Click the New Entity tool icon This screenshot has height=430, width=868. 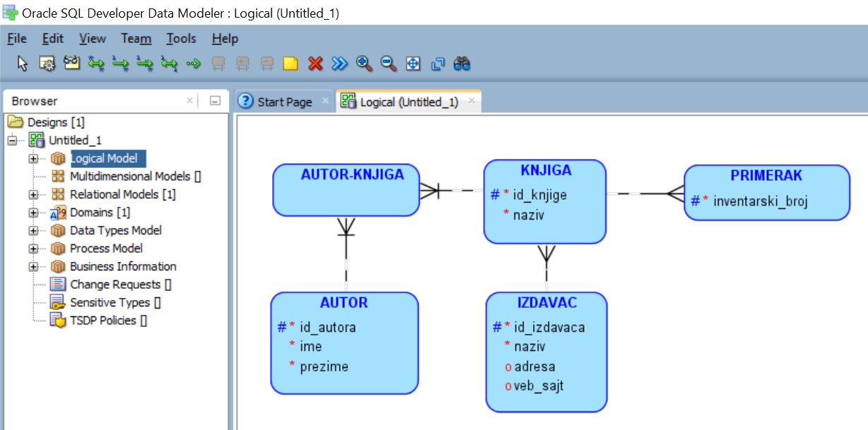47,64
